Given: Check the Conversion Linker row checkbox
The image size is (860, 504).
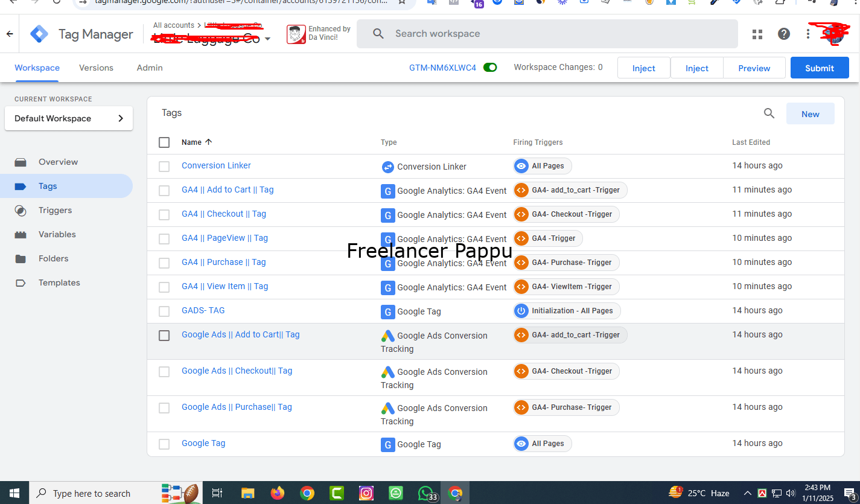Looking at the screenshot, I should click(x=164, y=167).
